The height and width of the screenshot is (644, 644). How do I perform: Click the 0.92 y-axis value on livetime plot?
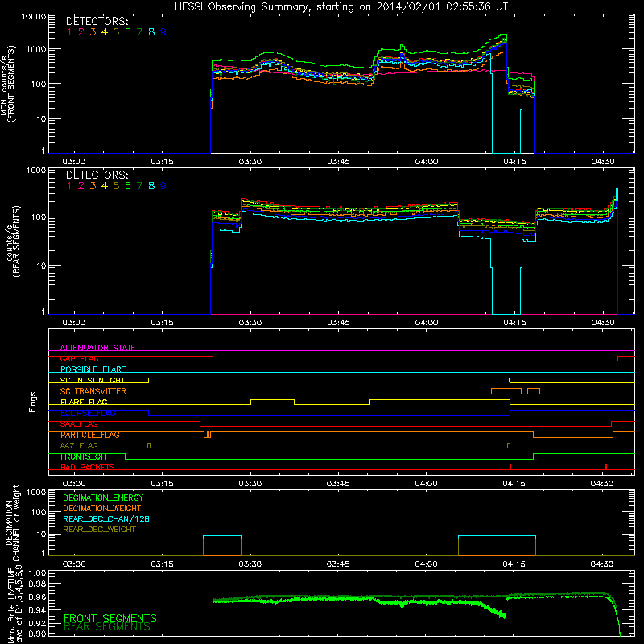pyautogui.click(x=37, y=623)
